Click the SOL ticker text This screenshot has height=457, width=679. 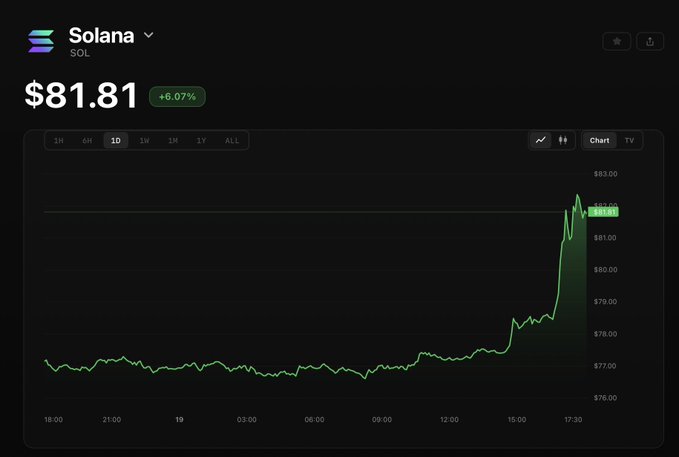tap(80, 53)
